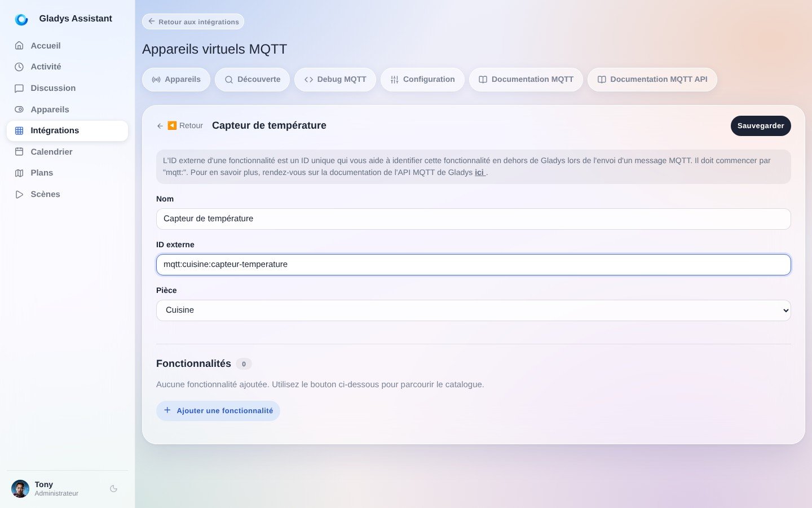This screenshot has height=508, width=812.
Task: Click the Discussion chat bubble icon
Action: pos(19,88)
